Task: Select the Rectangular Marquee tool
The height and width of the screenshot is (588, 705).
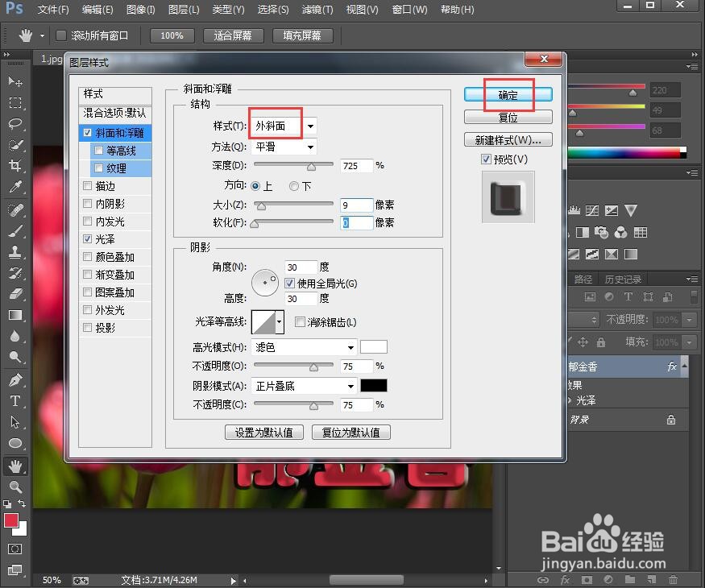Action: pyautogui.click(x=15, y=103)
